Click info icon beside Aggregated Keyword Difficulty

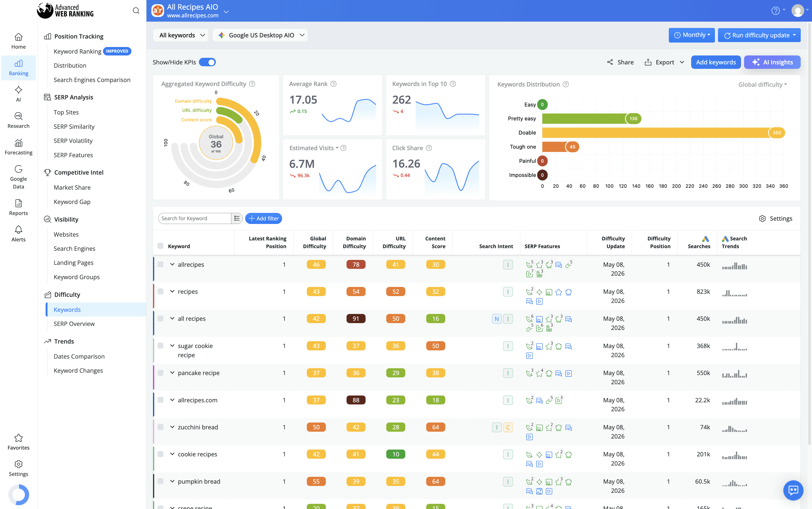(x=252, y=84)
